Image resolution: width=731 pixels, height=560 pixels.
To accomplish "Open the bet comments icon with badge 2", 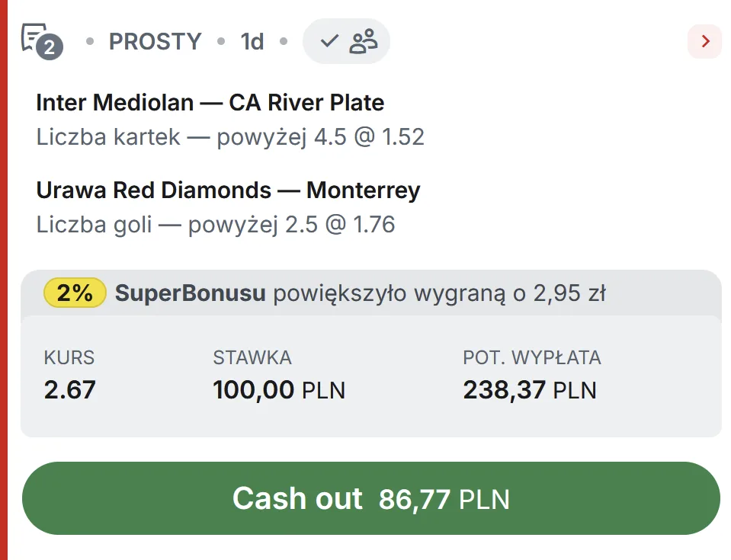I will point(42,41).
